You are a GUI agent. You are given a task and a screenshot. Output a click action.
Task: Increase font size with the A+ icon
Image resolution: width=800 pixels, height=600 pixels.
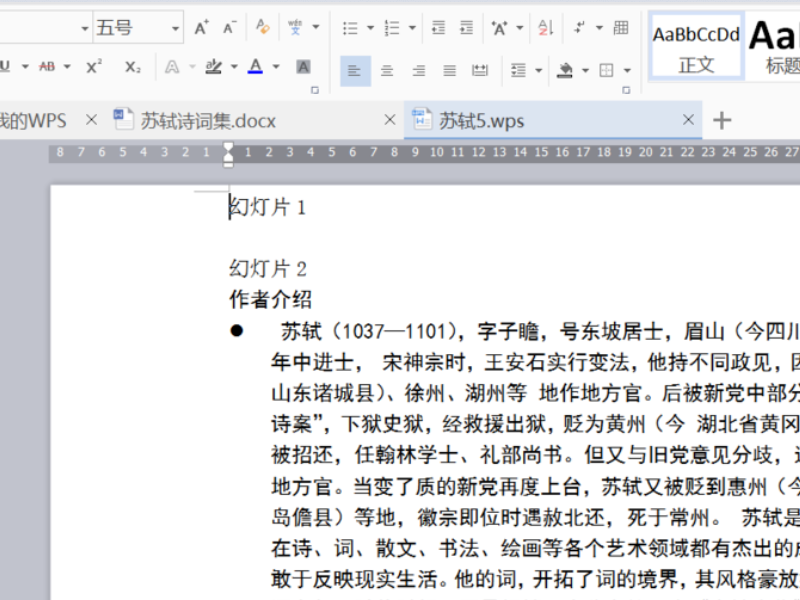coord(201,27)
